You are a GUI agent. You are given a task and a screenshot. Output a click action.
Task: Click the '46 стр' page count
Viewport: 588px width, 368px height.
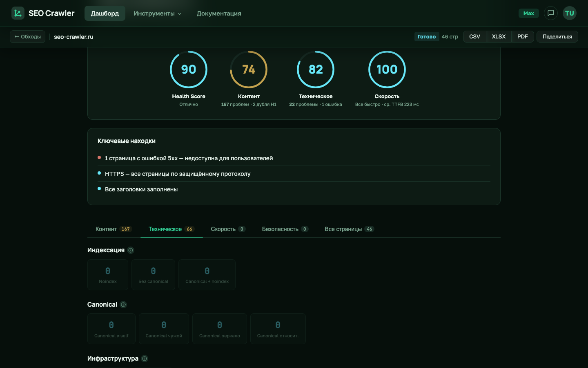click(x=450, y=37)
